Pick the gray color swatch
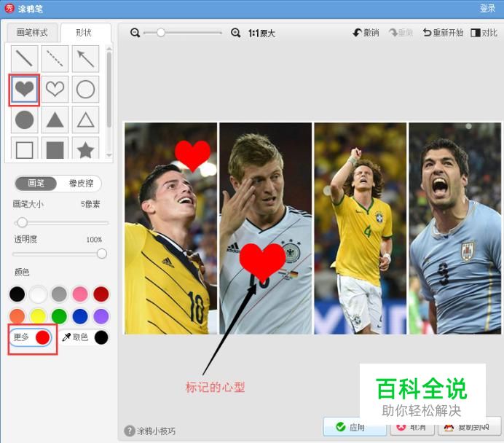Image resolution: width=504 pixels, height=443 pixels. [59, 294]
